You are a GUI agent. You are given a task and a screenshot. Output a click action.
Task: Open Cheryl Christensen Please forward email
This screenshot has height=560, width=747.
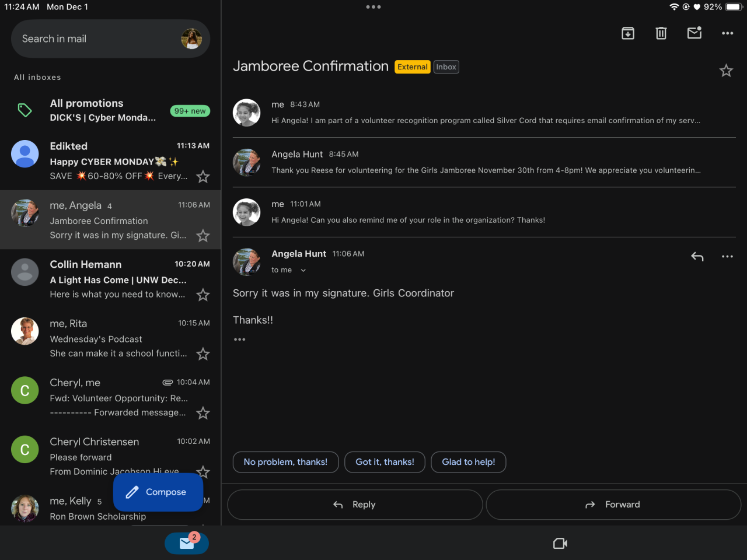[110, 456]
